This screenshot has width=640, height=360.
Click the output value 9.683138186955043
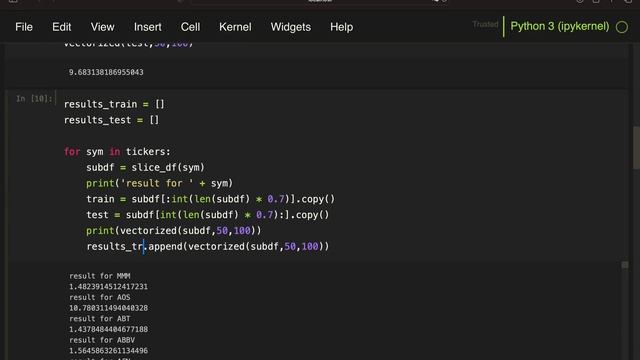[x=106, y=72]
